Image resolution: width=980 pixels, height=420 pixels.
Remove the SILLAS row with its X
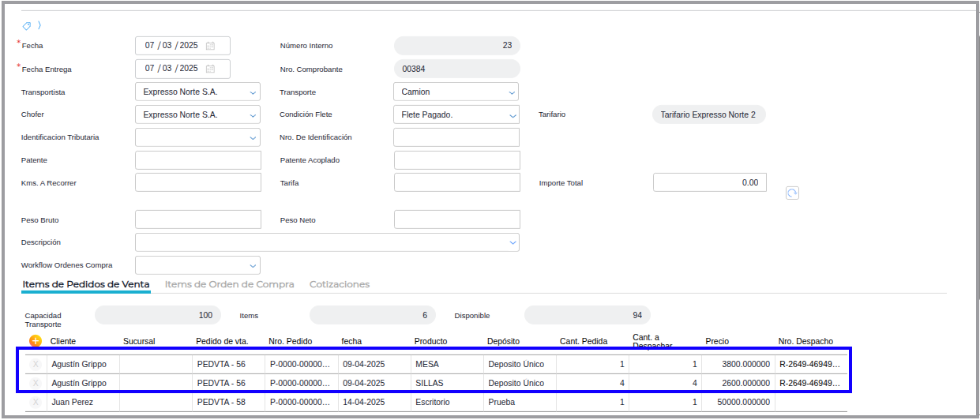[x=35, y=383]
